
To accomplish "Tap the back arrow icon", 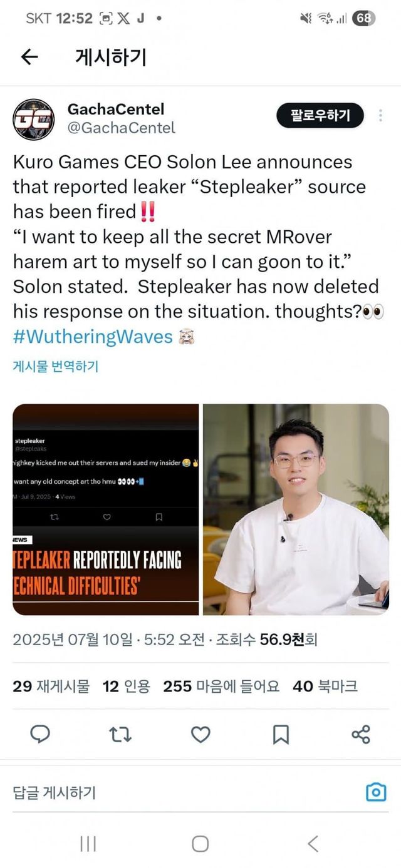I will pos(29,57).
